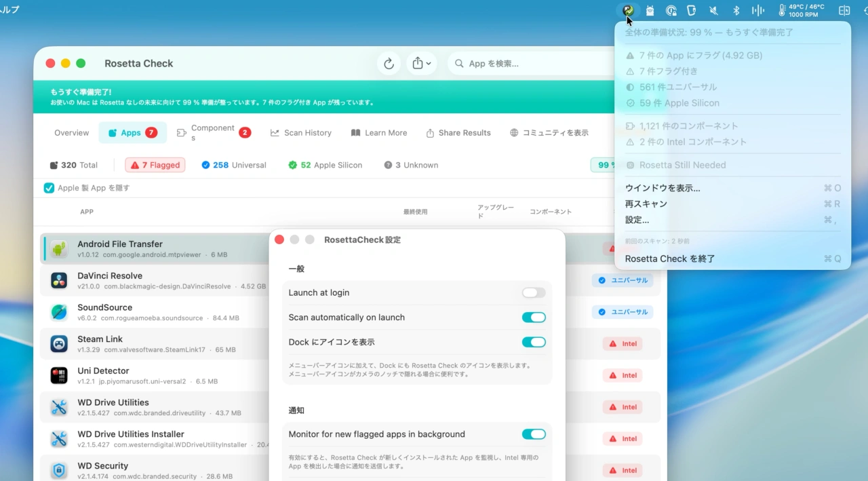The width and height of the screenshot is (868, 481).
Task: Click the Intel badge on Steam Link row
Action: [623, 343]
